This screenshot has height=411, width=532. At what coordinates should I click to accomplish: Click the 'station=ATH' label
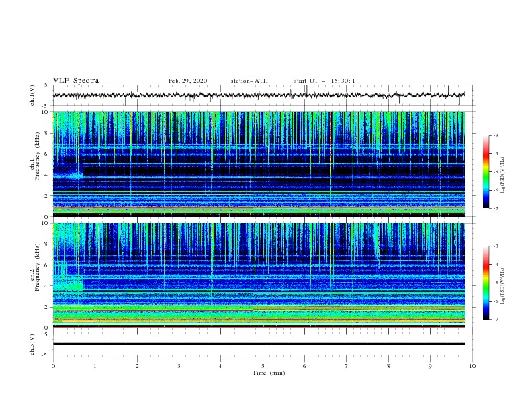249,81
